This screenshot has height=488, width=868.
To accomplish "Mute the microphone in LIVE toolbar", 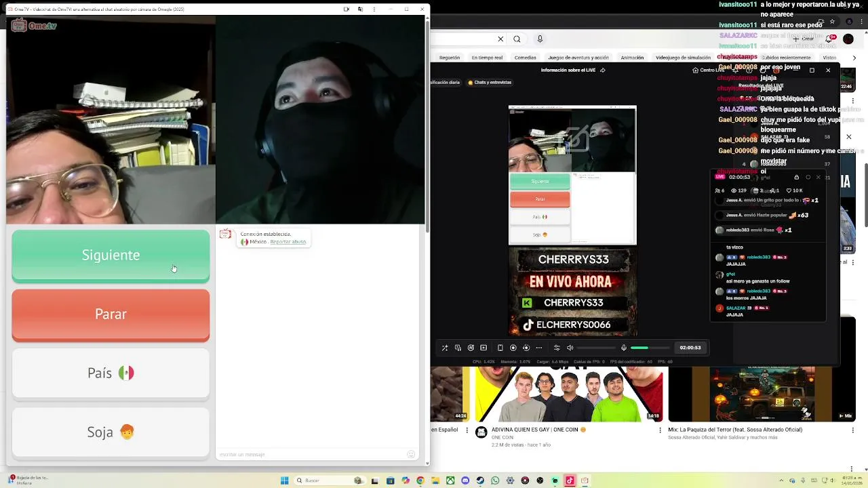I will pos(624,348).
